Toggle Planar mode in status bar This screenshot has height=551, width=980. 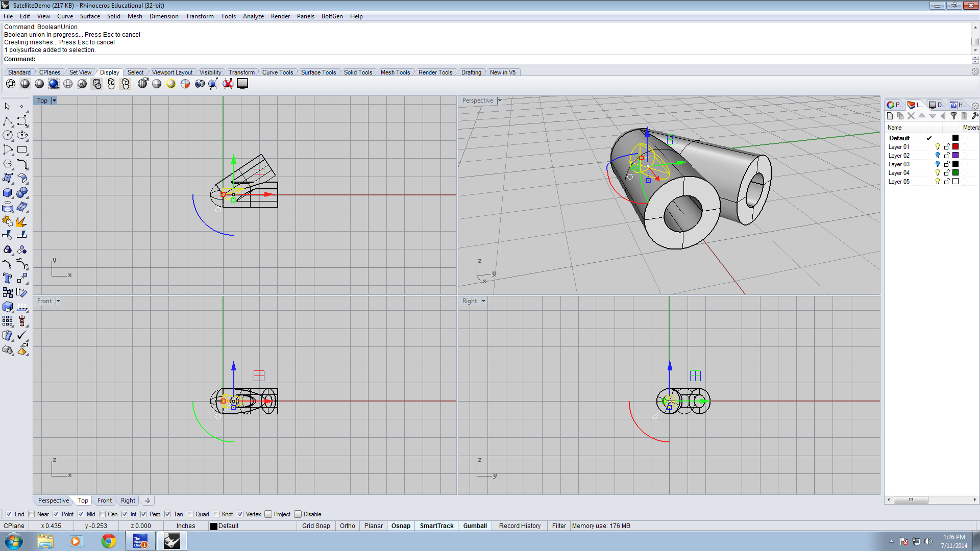click(374, 526)
